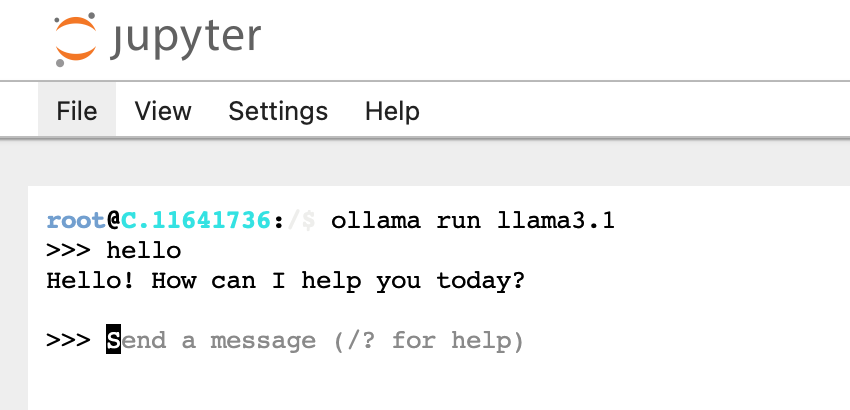Open the Settings menu
This screenshot has height=410, width=850.
278,110
